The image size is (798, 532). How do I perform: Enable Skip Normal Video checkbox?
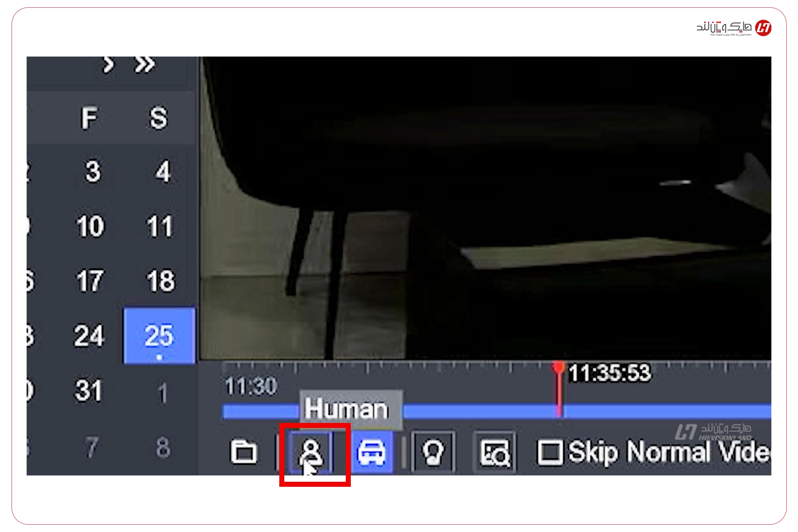(x=550, y=452)
